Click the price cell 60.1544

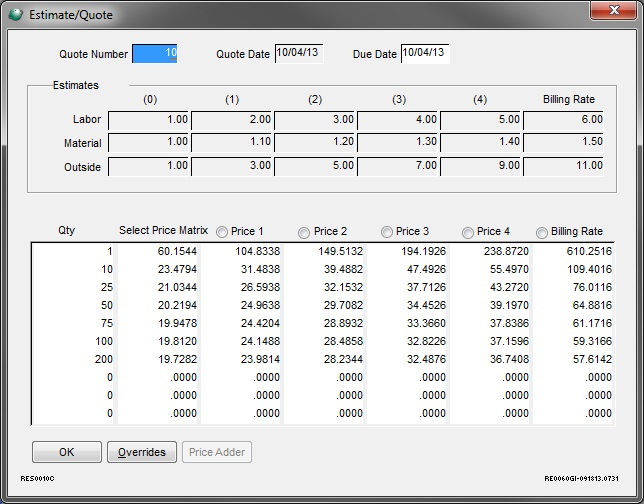[x=158, y=251]
